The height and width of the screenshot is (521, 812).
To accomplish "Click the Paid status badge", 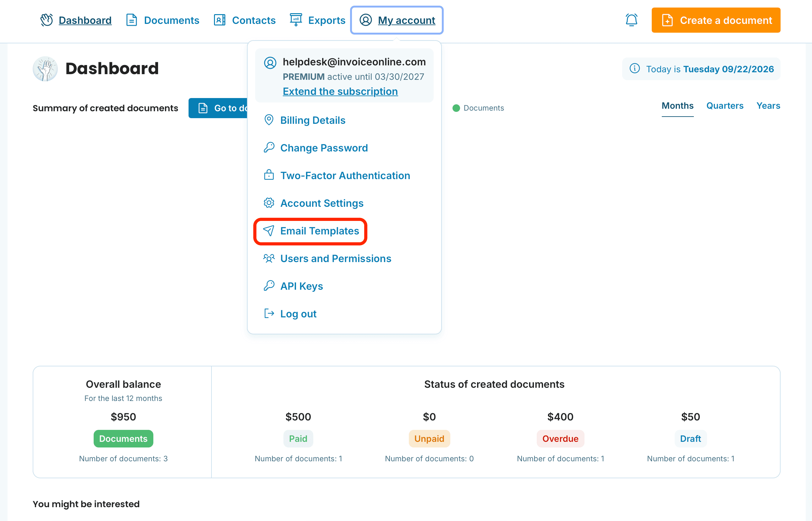I will point(298,438).
